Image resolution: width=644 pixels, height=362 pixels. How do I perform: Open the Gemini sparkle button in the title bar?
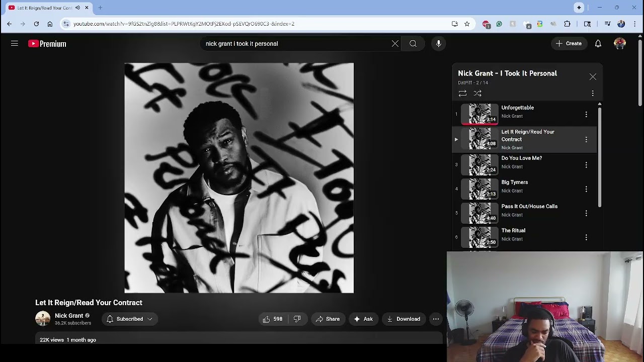(x=579, y=8)
